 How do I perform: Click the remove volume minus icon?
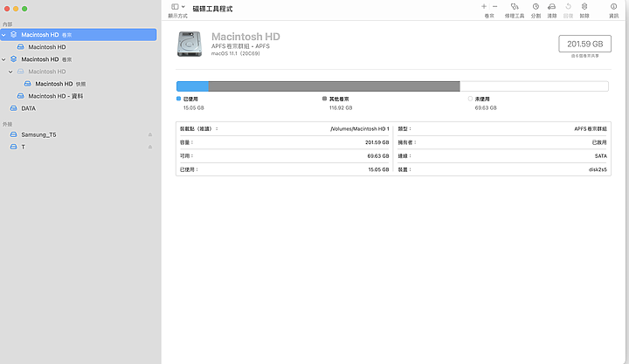tap(495, 6)
